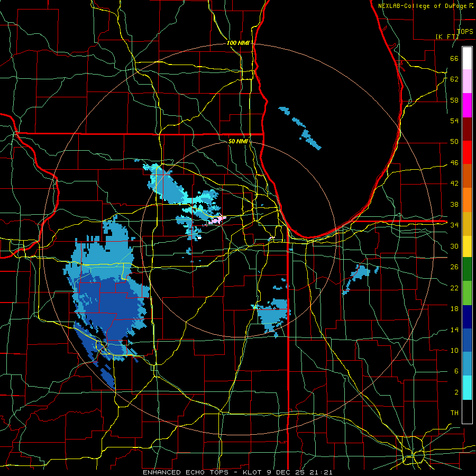Select the 42 legend value
Image resolution: width=476 pixels, height=476 pixels.
pos(454,183)
